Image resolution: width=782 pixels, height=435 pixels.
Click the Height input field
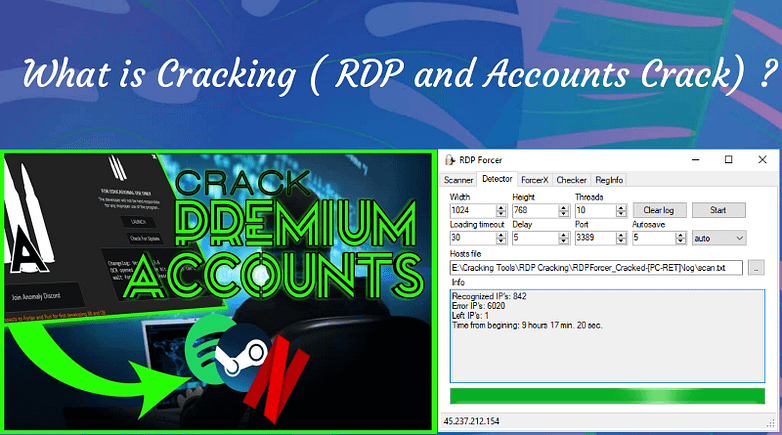click(x=535, y=211)
